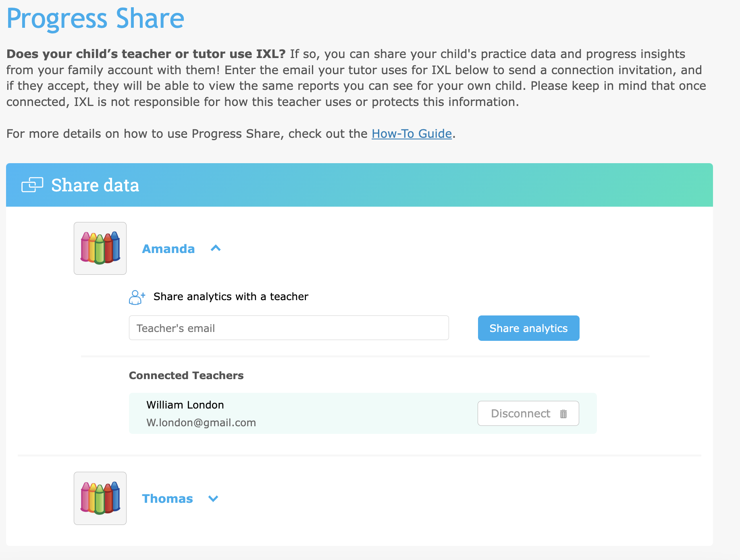Collapse Amanda's section using the up chevron
The width and height of the screenshot is (740, 560).
coord(216,248)
